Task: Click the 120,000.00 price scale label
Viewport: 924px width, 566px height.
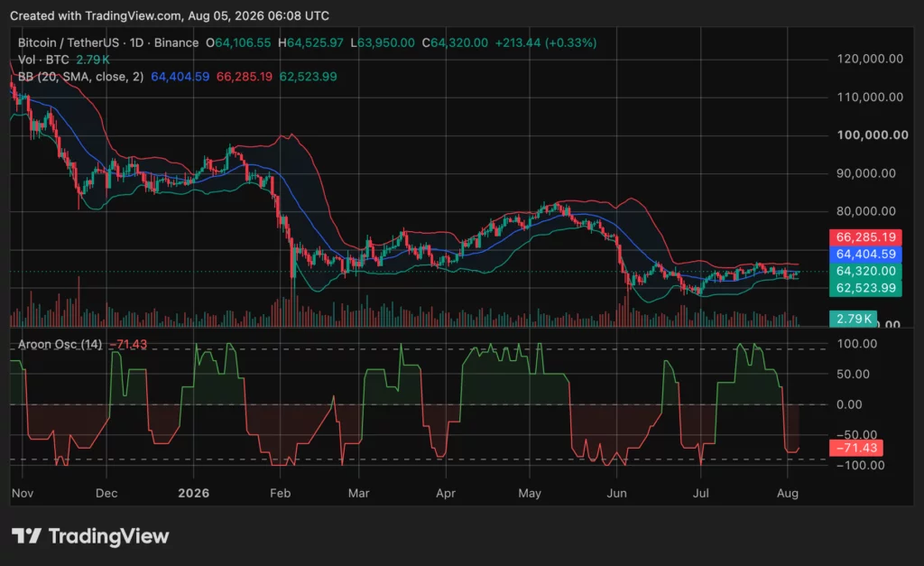Action: click(x=870, y=59)
